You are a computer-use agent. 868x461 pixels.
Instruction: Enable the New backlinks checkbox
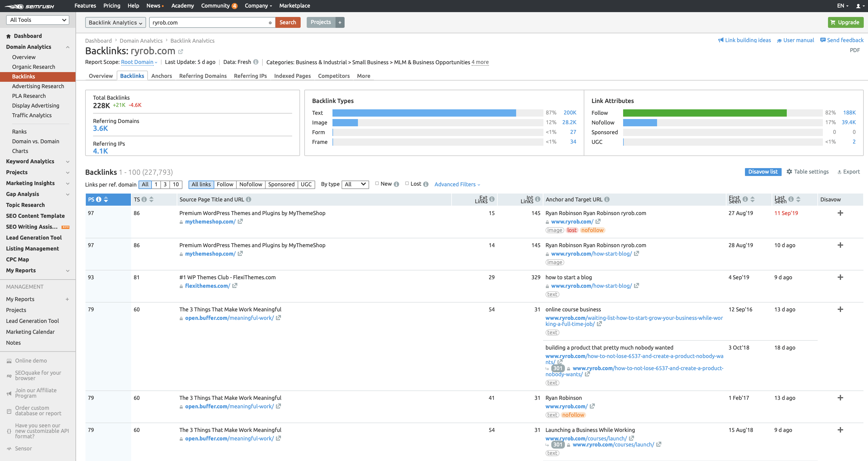[x=377, y=184]
